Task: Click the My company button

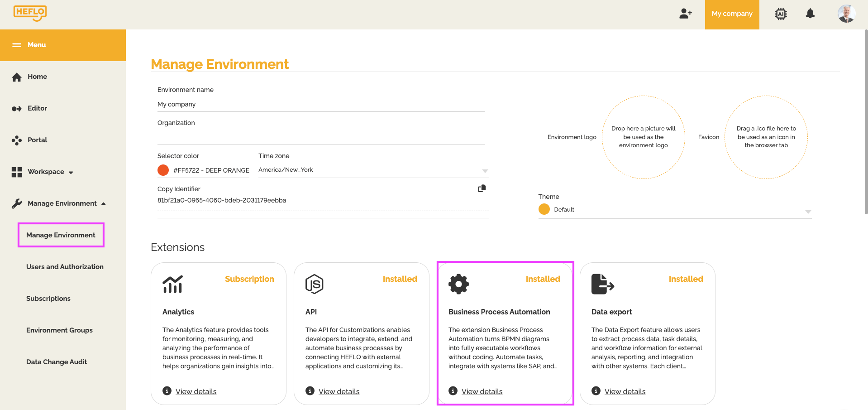Action: (732, 14)
